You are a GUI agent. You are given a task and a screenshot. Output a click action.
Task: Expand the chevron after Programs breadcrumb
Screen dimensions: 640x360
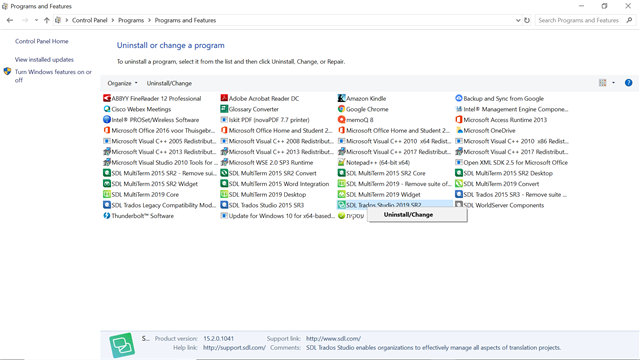[149, 20]
